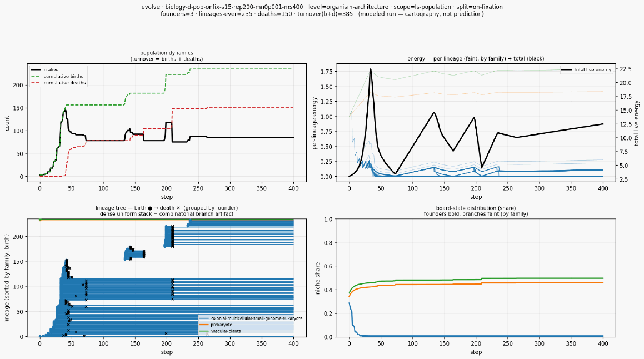
Task: Click the 'board-state distribution (share)' title
Action: [x=476, y=208]
